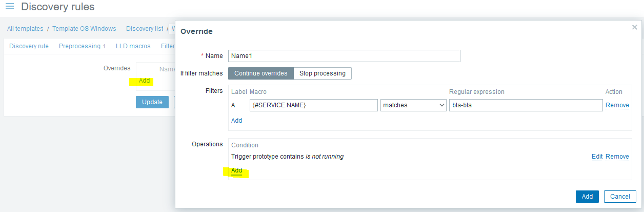Close the Override dialog with X
This screenshot has width=644, height=212.
[x=635, y=27]
